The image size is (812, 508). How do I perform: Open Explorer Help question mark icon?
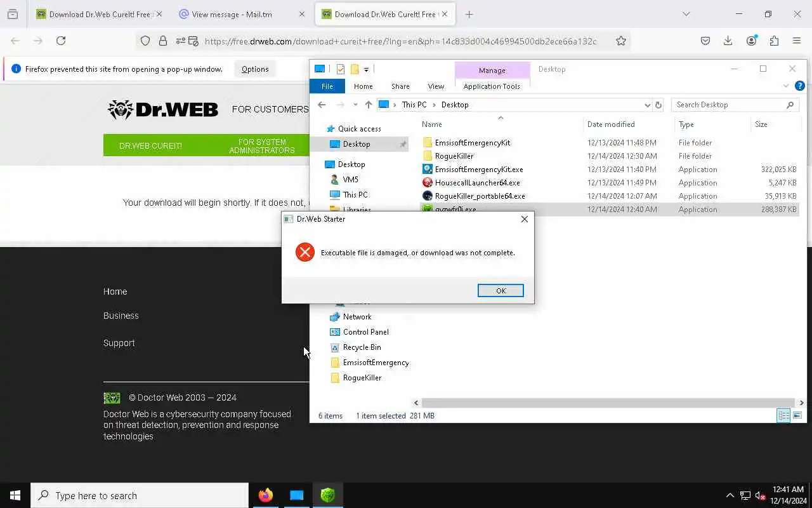[799, 86]
